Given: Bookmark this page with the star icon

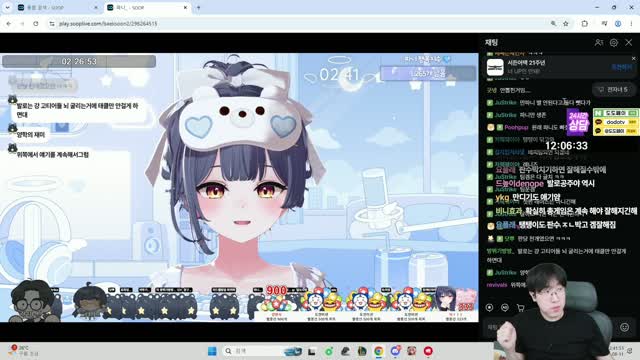Looking at the screenshot, I should (566, 24).
